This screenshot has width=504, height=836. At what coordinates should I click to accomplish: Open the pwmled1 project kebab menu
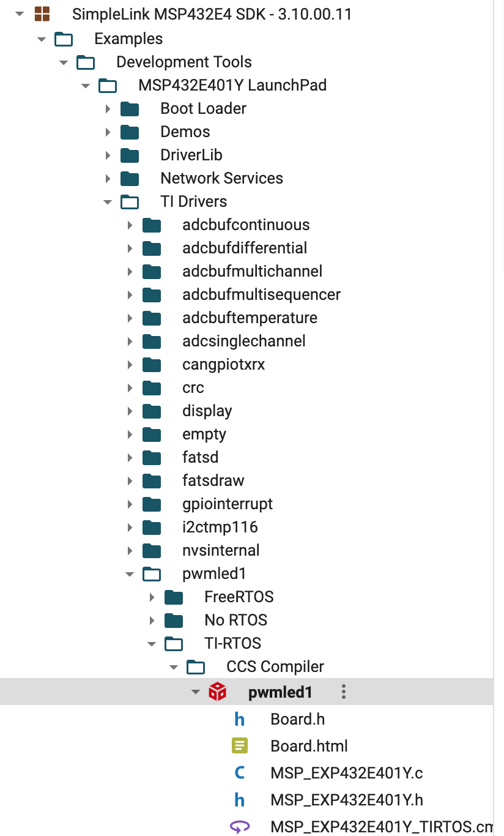[x=344, y=692]
